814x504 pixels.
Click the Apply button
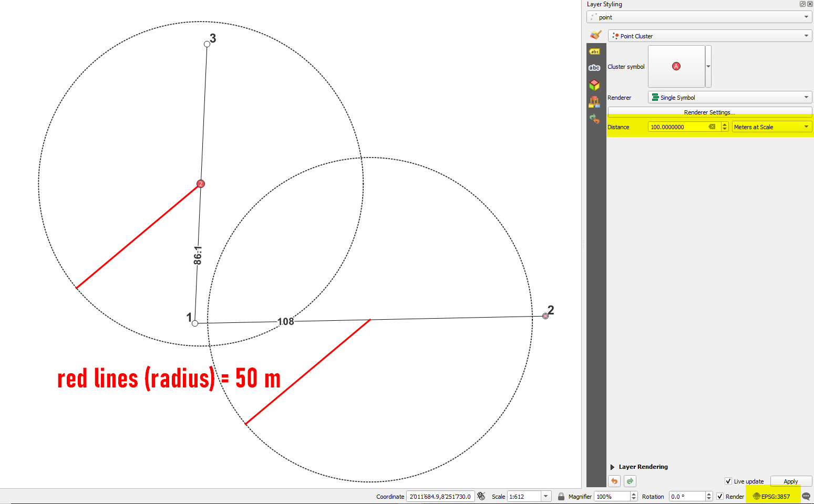791,481
